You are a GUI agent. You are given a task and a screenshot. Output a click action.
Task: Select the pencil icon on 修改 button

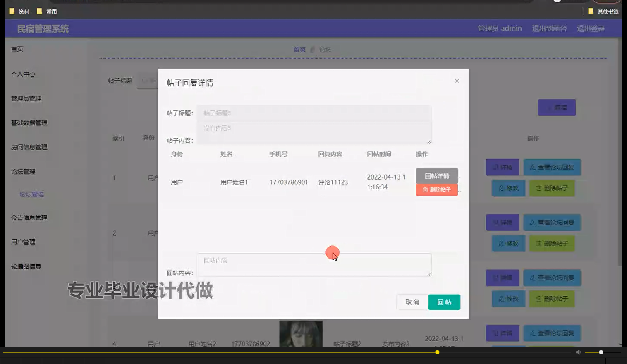coord(501,188)
